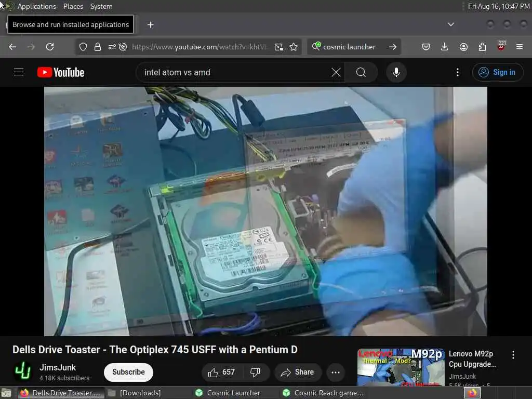
Task: Open the JimsJunk channel name link
Action: click(x=58, y=367)
